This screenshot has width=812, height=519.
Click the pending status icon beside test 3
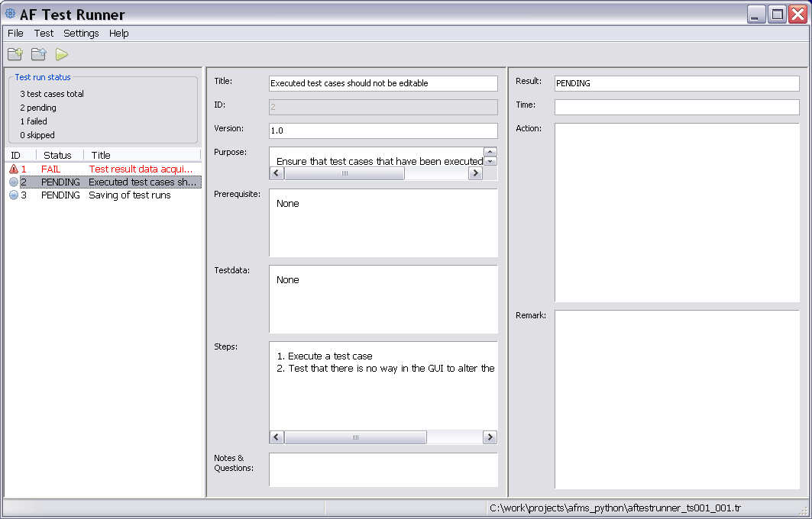(x=12, y=195)
